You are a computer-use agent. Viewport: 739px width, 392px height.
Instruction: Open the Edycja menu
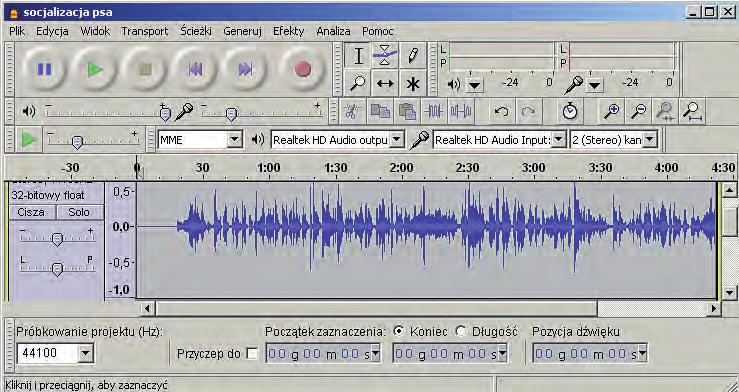pos(52,31)
